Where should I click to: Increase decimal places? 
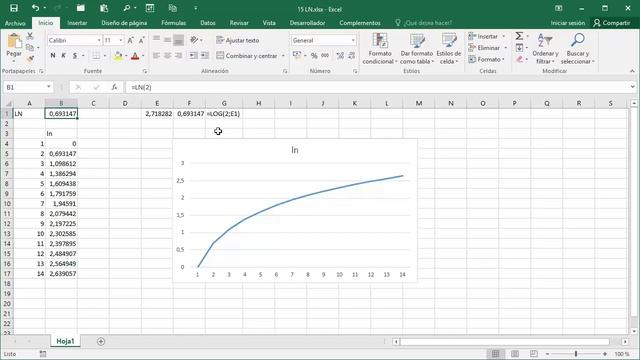tap(340, 56)
